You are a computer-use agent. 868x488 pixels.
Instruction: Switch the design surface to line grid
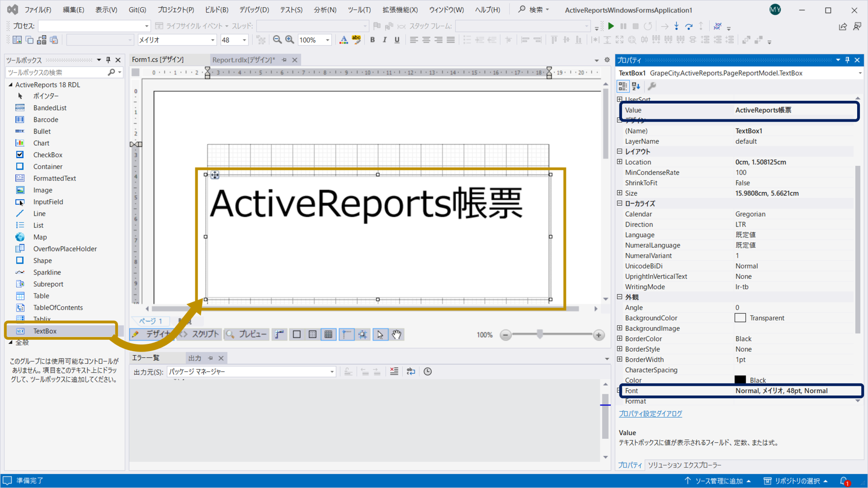tap(329, 334)
